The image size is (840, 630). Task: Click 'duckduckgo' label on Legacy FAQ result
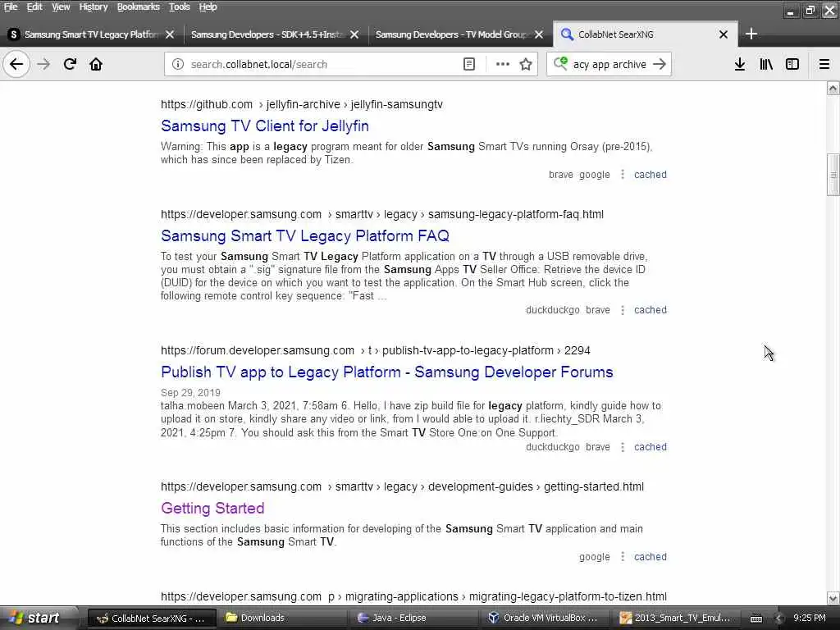(x=552, y=309)
